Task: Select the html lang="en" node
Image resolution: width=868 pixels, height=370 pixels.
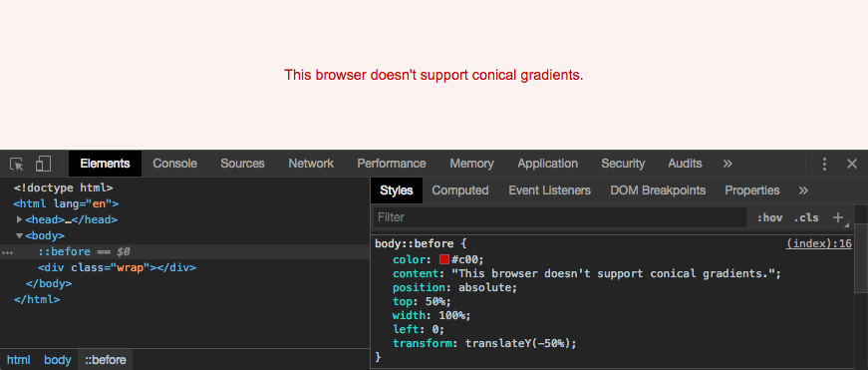Action: click(x=66, y=203)
